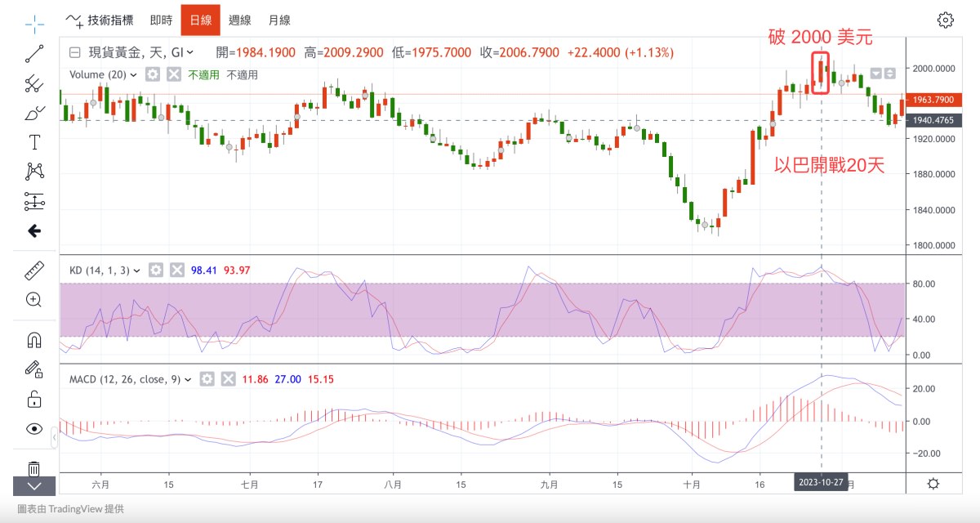Toggle visibility of all drawings
The width and height of the screenshot is (980, 523).
click(x=34, y=428)
